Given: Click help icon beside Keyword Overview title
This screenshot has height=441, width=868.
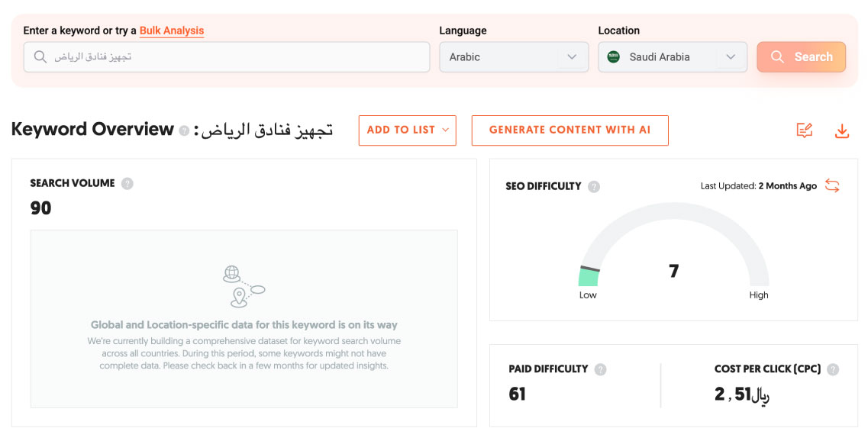Looking at the screenshot, I should [x=184, y=130].
